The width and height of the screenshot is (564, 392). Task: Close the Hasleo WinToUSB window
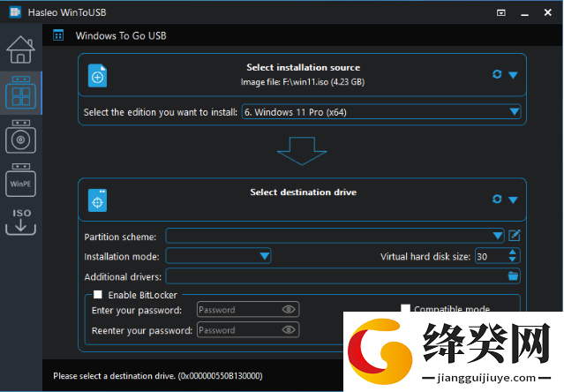548,12
